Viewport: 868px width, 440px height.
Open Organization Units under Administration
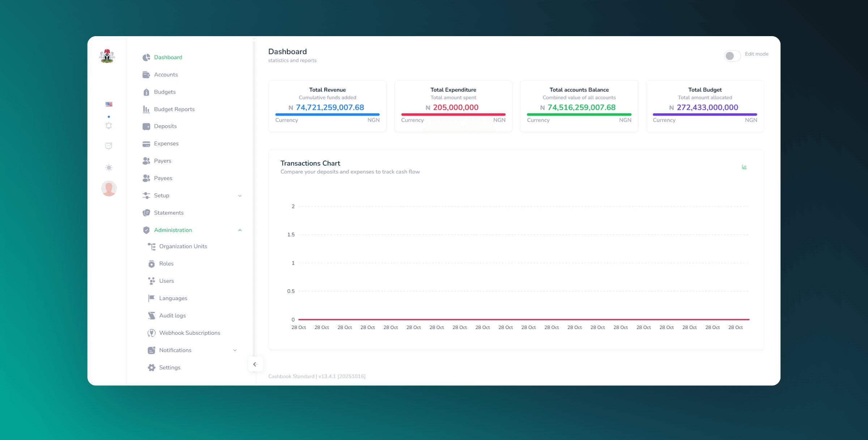[183, 246]
